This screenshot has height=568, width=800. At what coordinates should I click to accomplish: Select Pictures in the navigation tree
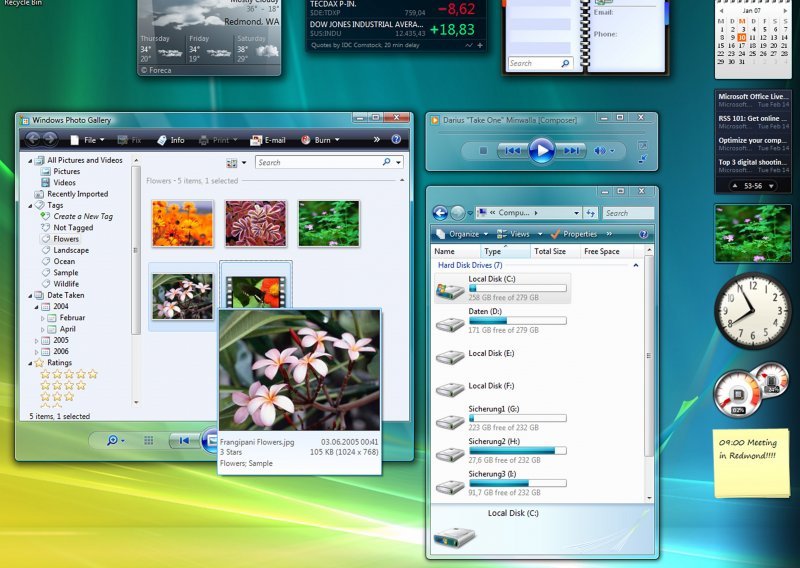pyautogui.click(x=66, y=171)
